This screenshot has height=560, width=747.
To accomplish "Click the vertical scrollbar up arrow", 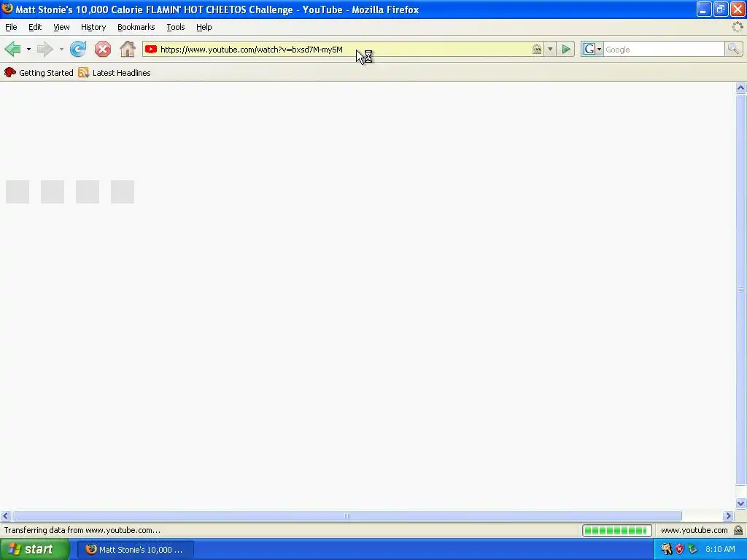I will click(740, 87).
